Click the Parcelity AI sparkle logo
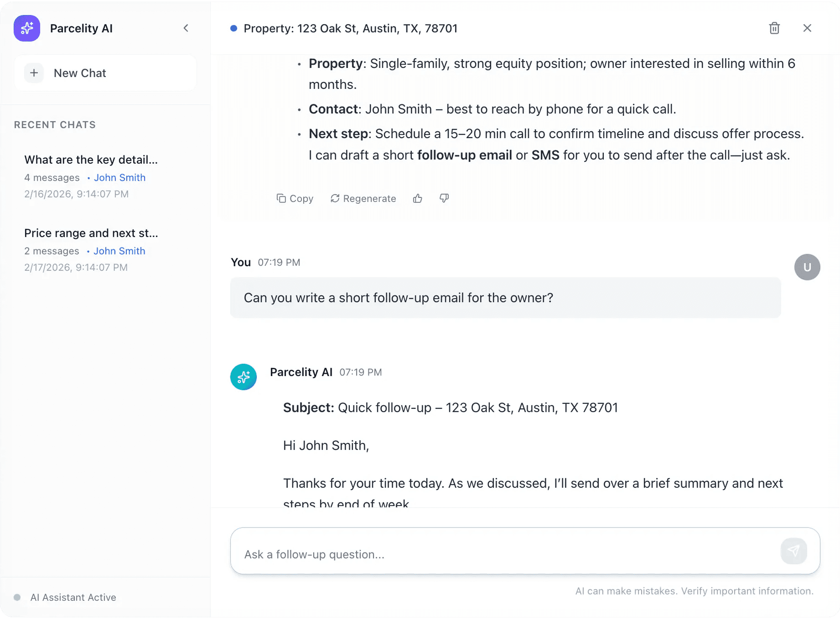The height and width of the screenshot is (619, 840). click(x=26, y=28)
